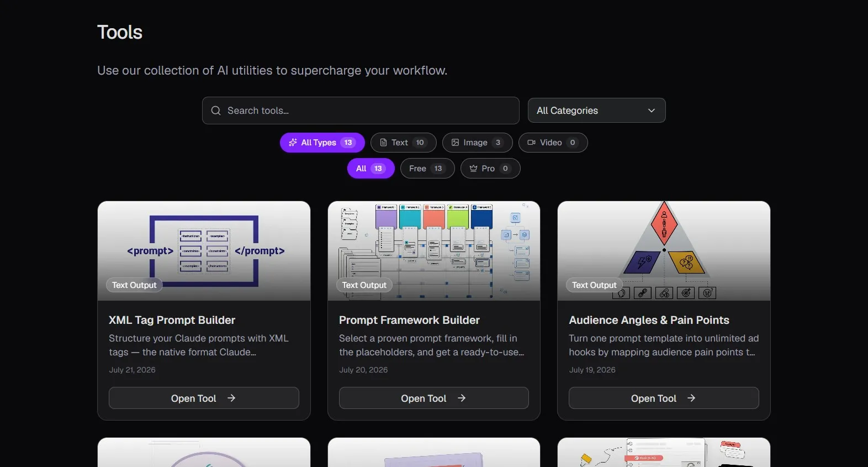
Task: Show only Pro tools
Action: pyautogui.click(x=490, y=169)
